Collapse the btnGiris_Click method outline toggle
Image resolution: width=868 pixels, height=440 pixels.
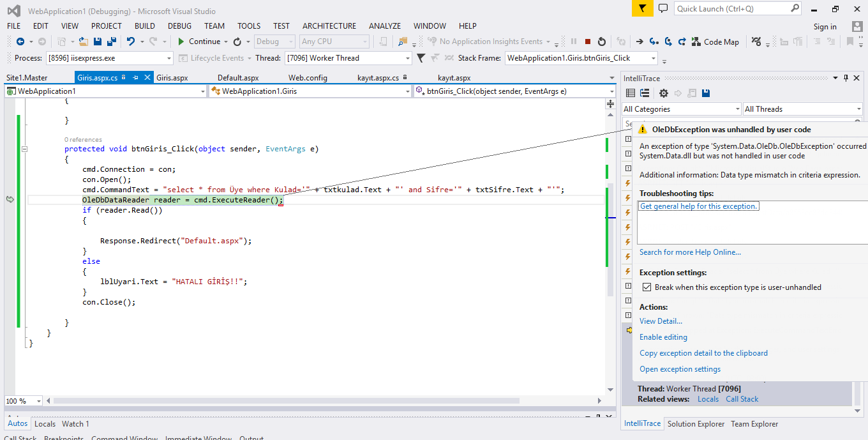pyautogui.click(x=25, y=149)
